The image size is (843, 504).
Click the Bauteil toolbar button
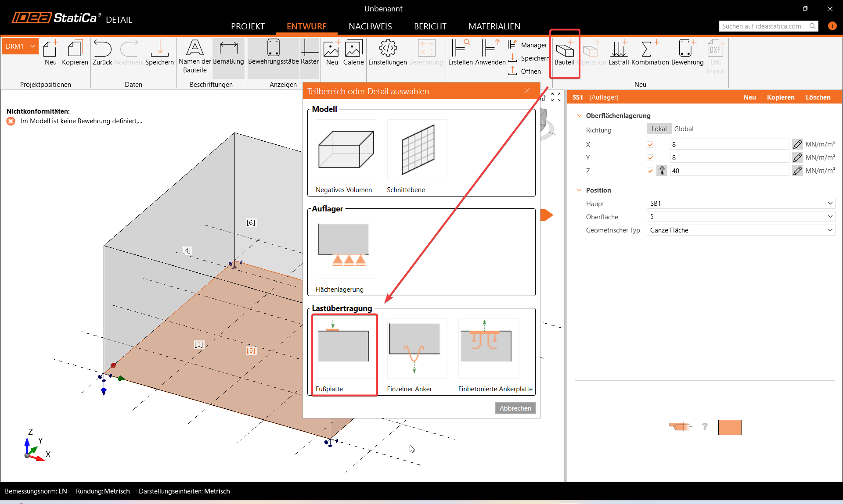click(x=564, y=53)
